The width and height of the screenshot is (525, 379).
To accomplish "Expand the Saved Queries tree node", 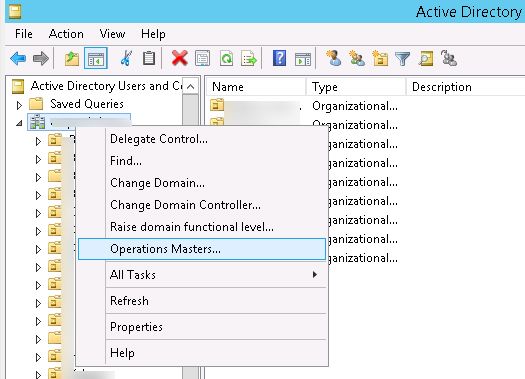I will (19, 105).
